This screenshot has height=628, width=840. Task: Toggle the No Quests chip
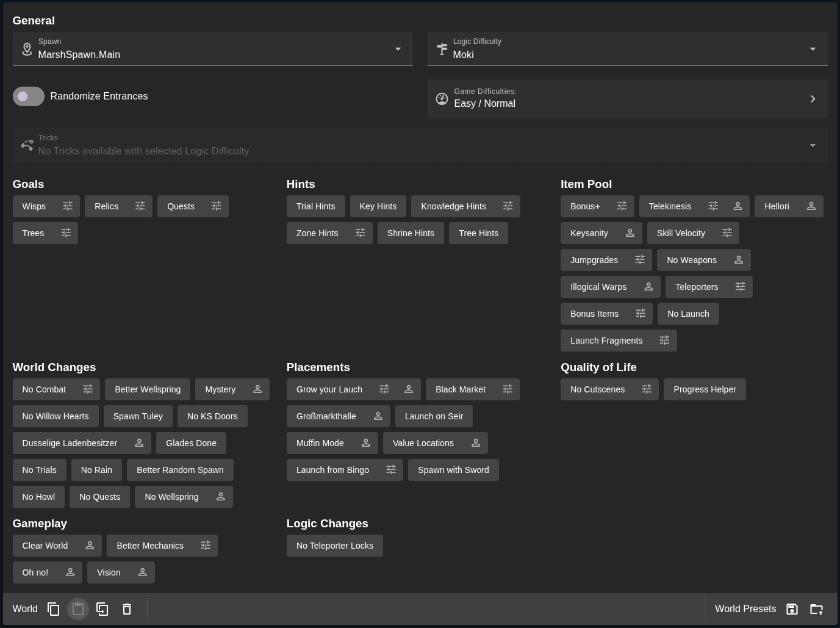click(x=100, y=497)
